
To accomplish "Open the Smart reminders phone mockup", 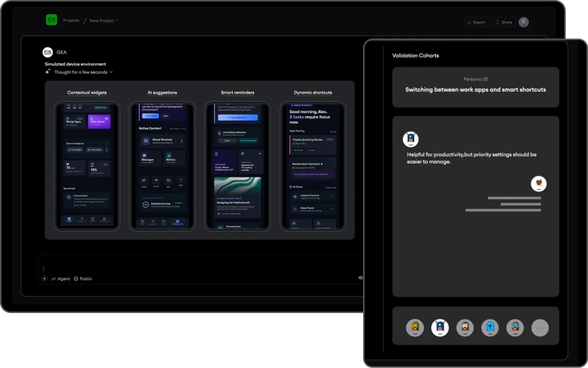I will point(237,166).
